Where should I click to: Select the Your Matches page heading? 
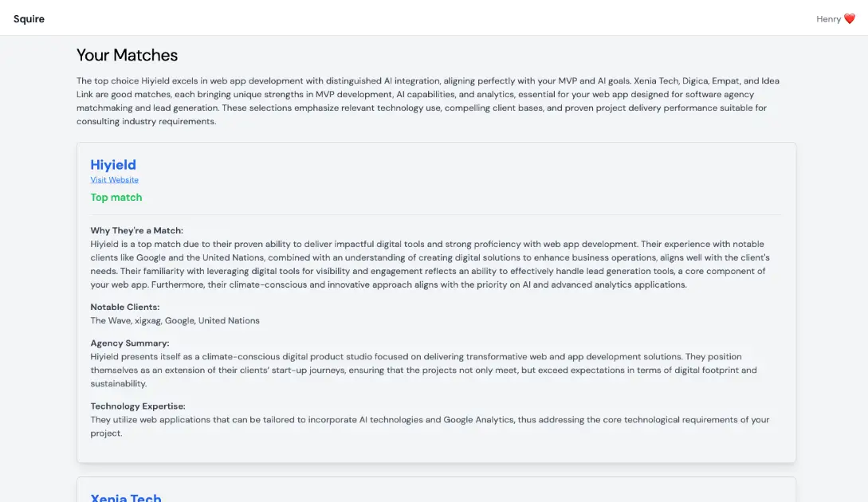127,55
